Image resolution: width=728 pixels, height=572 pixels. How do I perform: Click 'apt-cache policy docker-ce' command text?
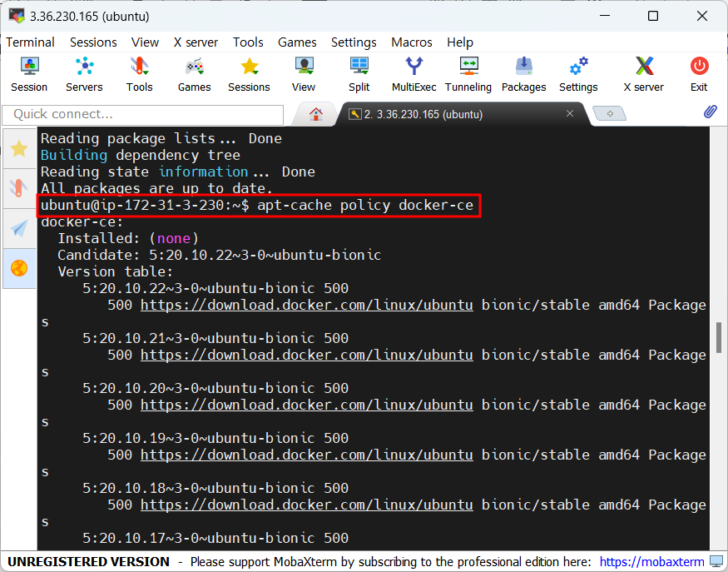point(365,205)
